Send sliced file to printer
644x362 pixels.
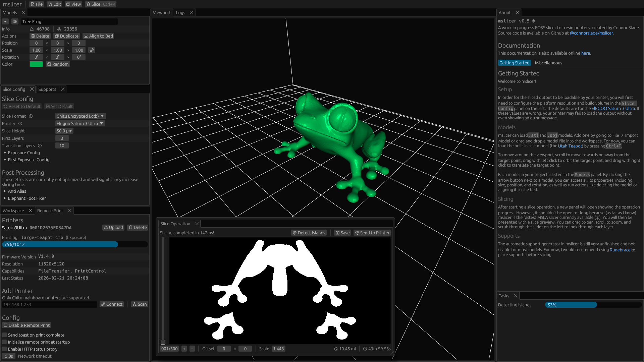click(x=372, y=233)
